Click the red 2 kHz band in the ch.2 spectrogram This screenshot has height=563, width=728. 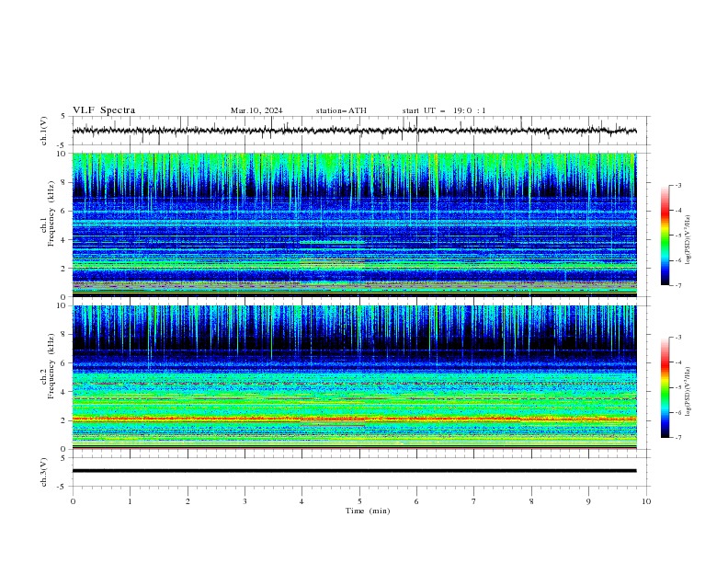(354, 419)
